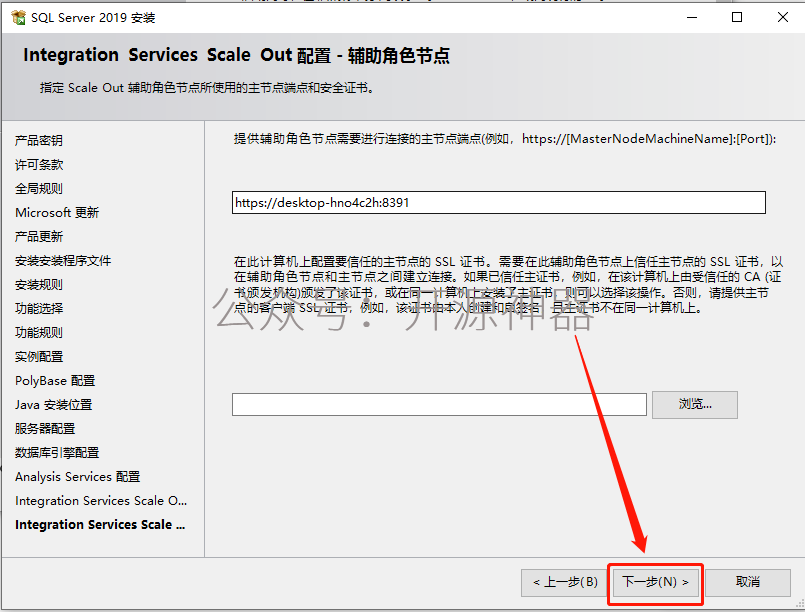
Task: Open 功能选择 step in sidebar
Action: [39, 309]
